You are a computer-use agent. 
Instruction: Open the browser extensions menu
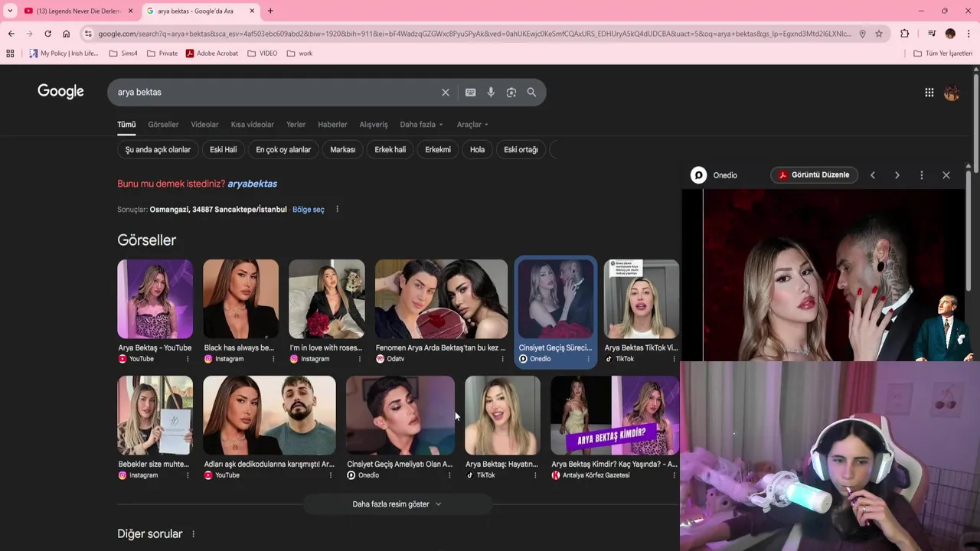click(904, 34)
